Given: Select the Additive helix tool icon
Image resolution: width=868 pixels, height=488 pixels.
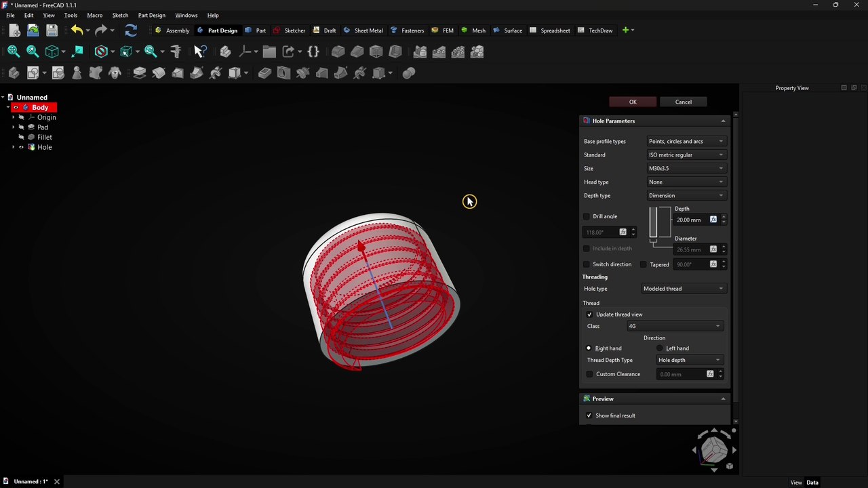Looking at the screenshot, I should click(216, 73).
